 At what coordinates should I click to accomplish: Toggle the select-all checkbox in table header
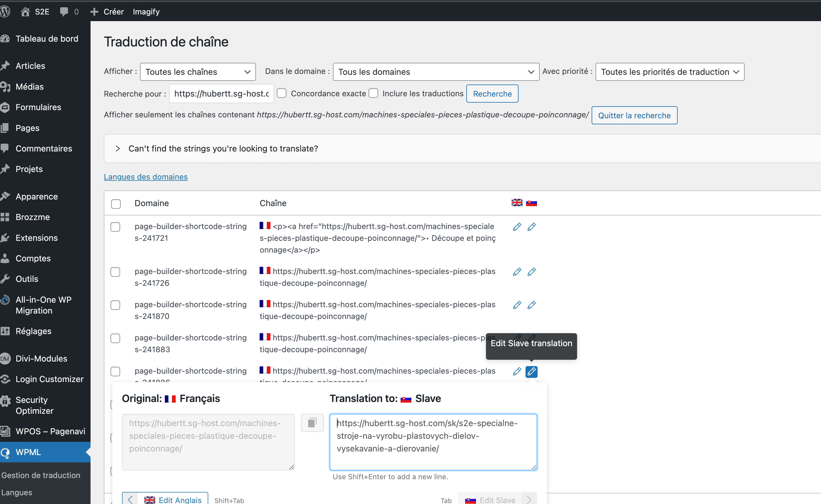[116, 204]
